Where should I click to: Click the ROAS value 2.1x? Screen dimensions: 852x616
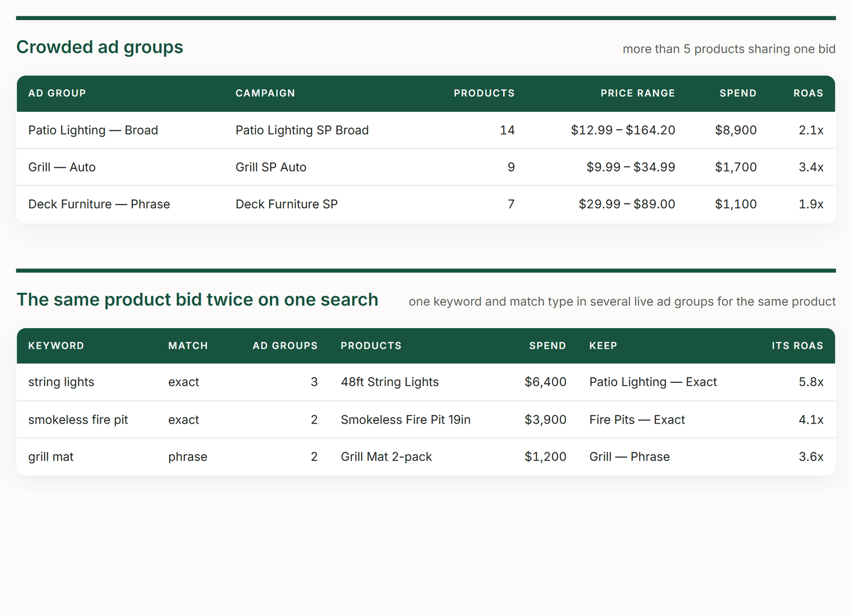point(811,130)
